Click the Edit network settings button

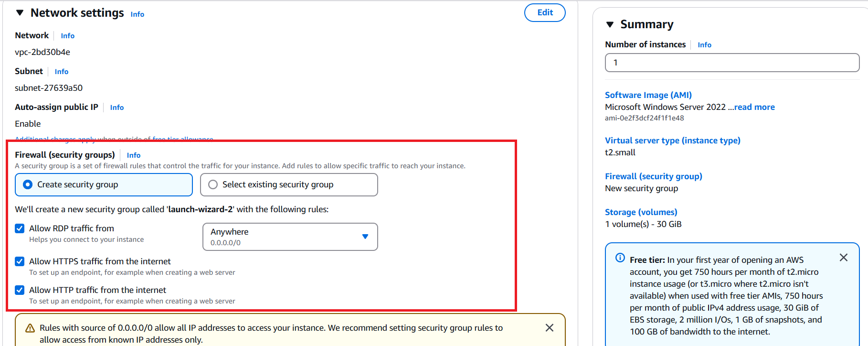pos(544,13)
